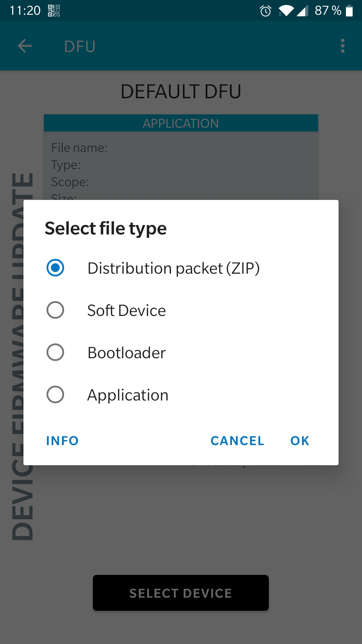
Task: Select Distribution packet (ZIP) radio button
Action: [55, 268]
